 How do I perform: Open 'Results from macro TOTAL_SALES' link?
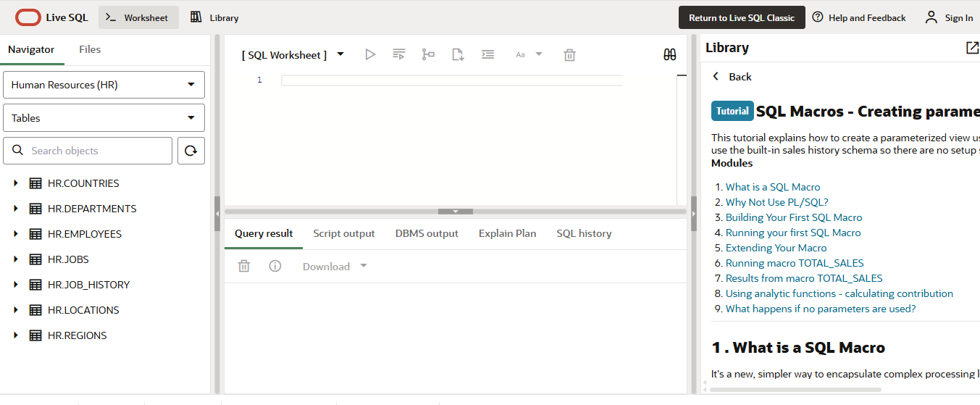[804, 278]
